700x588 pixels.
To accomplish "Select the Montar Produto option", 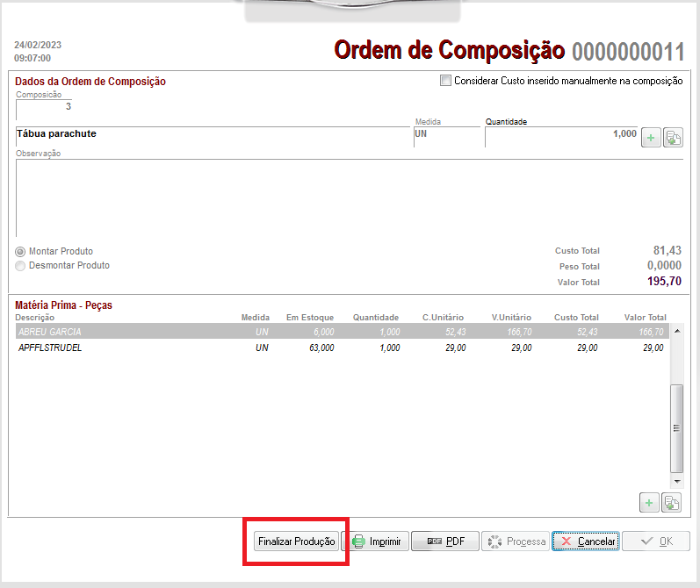I will click(x=21, y=252).
